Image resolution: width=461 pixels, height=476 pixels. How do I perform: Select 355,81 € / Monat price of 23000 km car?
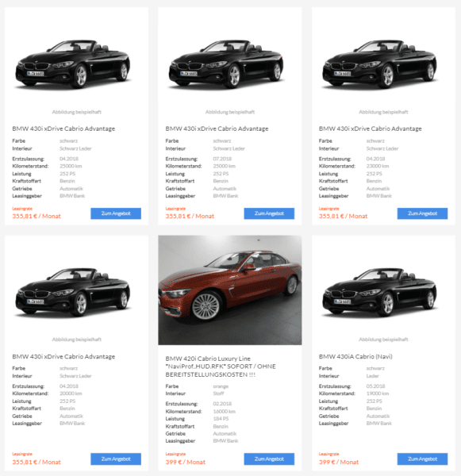coord(343,216)
